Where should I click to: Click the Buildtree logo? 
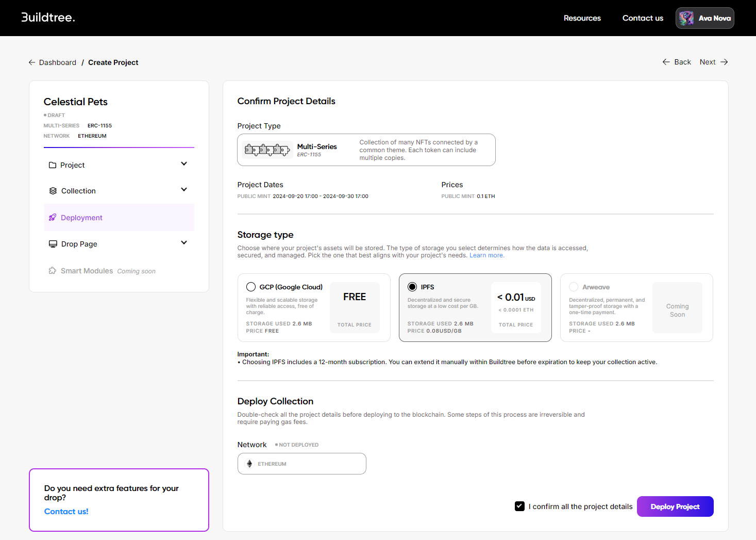[x=48, y=18]
